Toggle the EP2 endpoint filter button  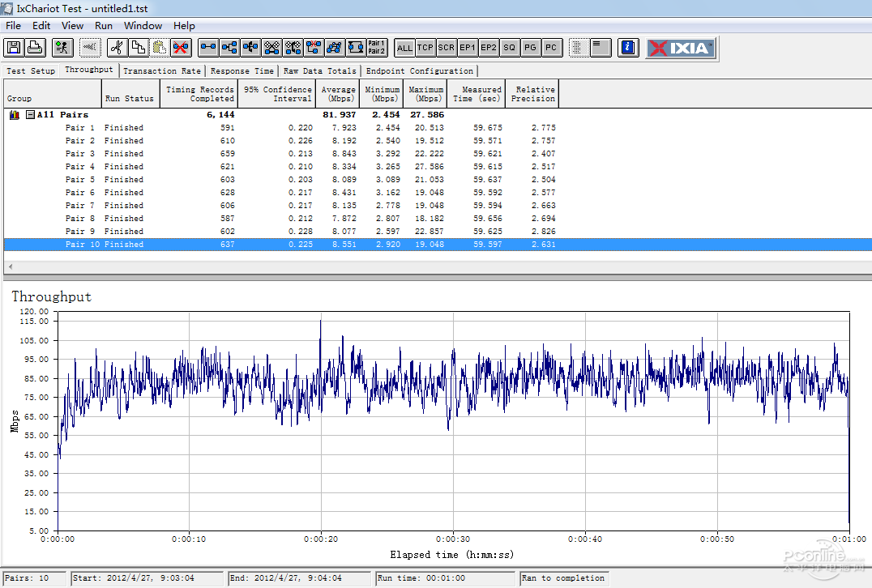[x=489, y=48]
